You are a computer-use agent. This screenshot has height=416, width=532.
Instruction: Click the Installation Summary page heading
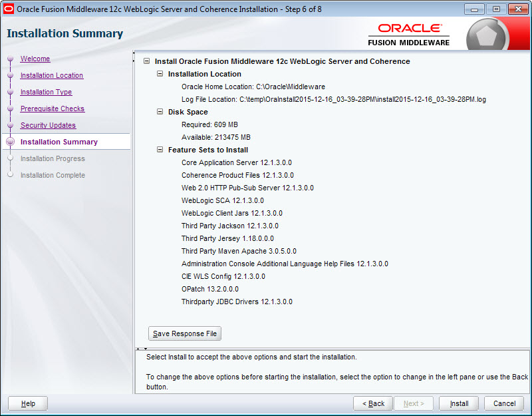pos(65,33)
